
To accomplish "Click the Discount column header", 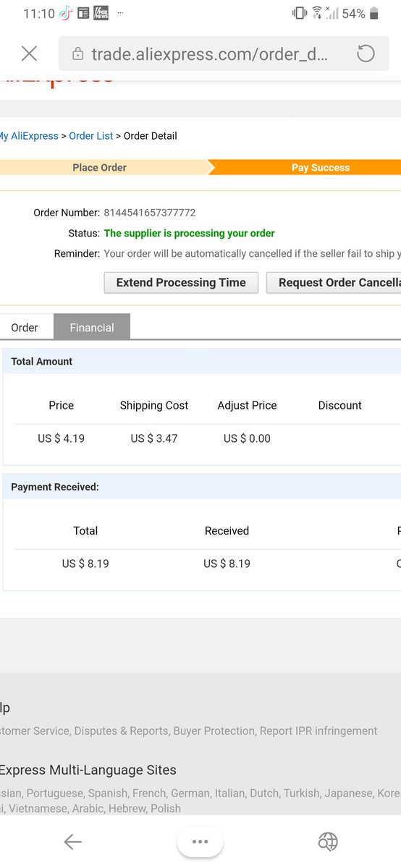I will 339,406.
